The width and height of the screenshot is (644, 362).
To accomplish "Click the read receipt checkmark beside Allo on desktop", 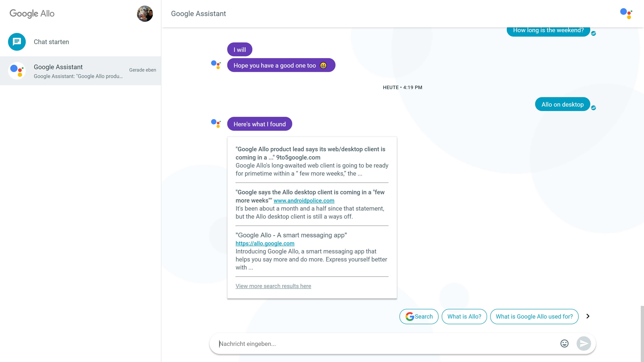I will [x=593, y=108].
